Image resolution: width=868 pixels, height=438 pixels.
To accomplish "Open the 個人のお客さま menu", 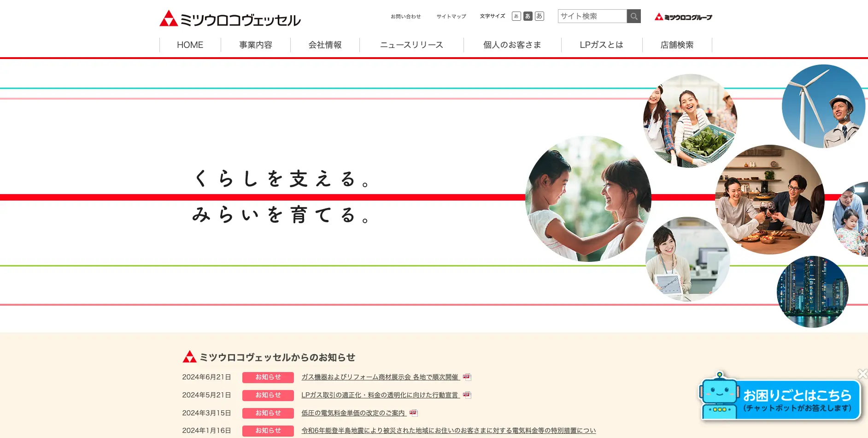I will coord(512,45).
